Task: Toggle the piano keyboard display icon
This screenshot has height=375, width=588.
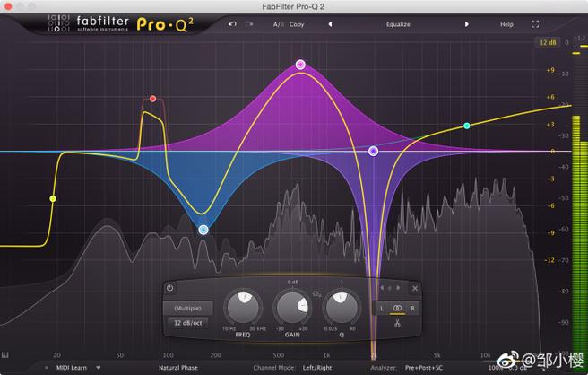Action: [x=5, y=354]
